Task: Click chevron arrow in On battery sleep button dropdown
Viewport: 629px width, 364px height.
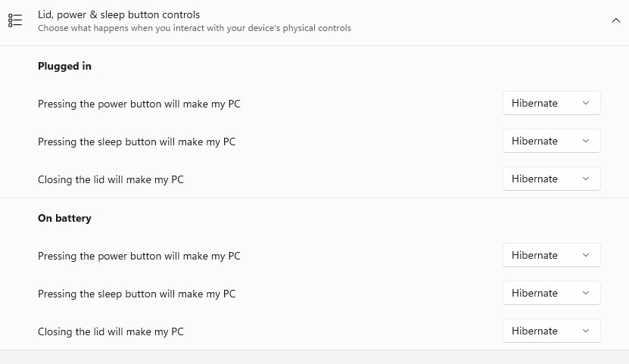Action: [x=586, y=293]
